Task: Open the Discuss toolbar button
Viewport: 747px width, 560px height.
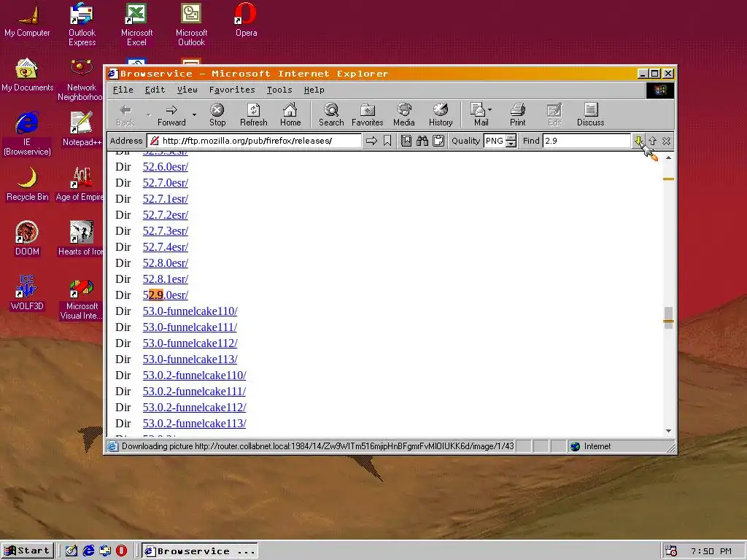Action: [591, 114]
